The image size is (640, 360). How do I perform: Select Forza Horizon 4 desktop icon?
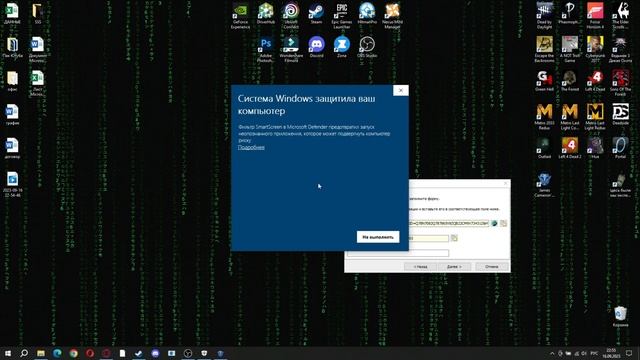(x=595, y=16)
